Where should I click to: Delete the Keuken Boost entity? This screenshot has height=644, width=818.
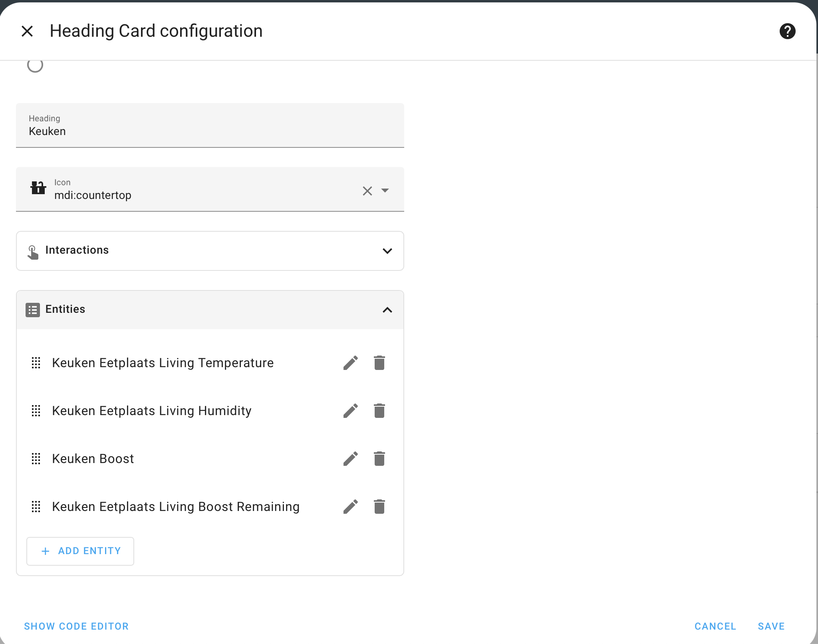tap(379, 459)
